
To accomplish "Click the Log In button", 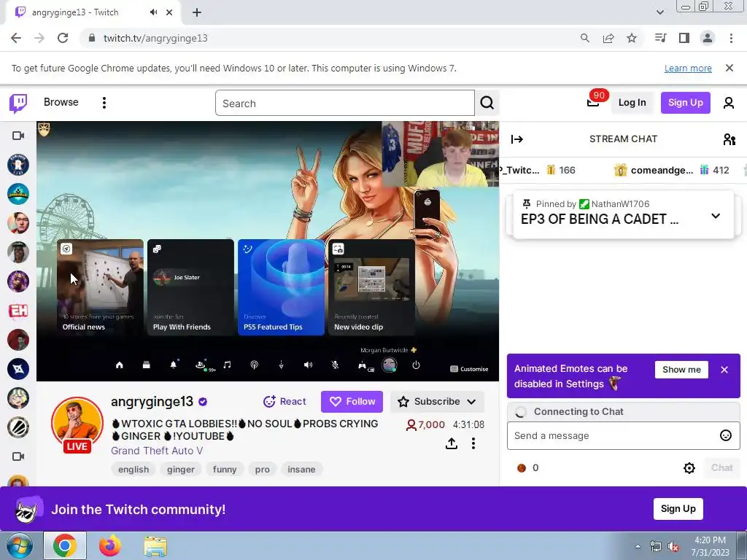I will tap(632, 103).
